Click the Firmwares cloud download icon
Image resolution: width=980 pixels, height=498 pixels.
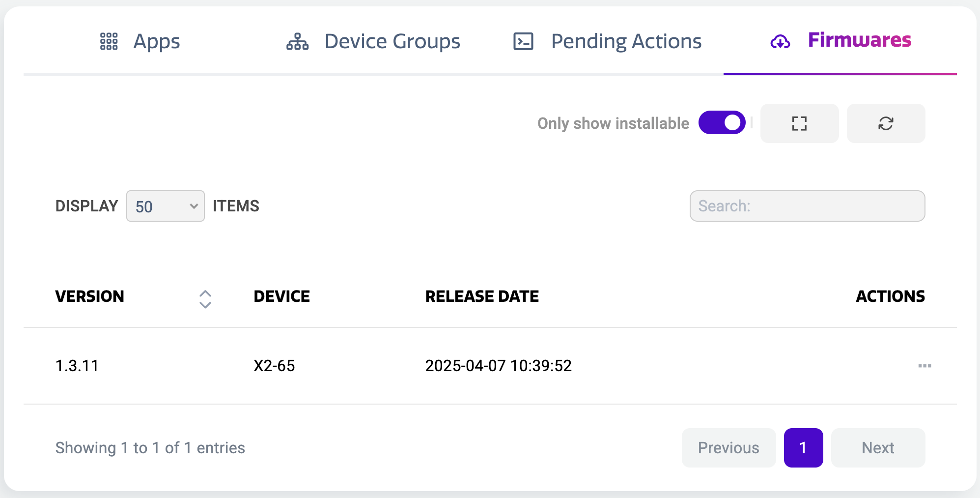point(781,42)
